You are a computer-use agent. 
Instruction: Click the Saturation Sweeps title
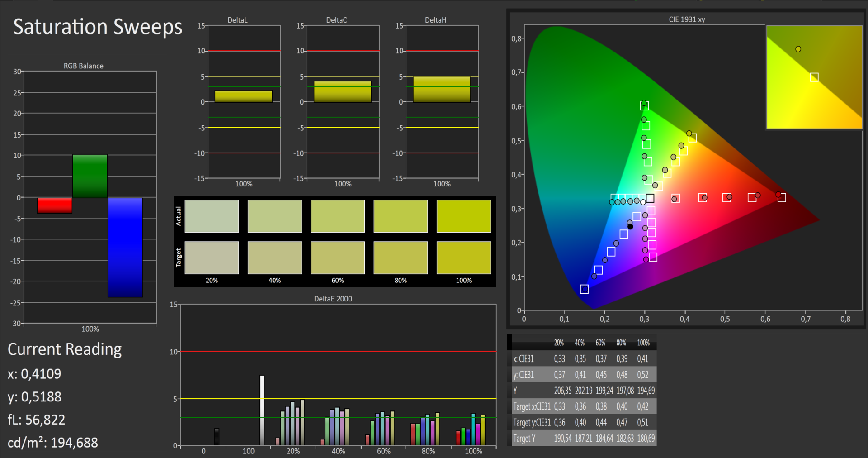click(x=98, y=27)
